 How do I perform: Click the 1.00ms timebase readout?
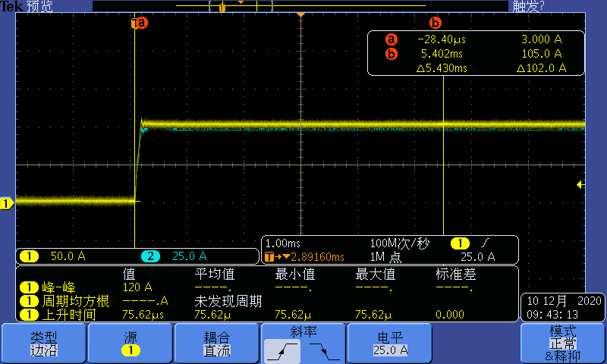pos(281,243)
